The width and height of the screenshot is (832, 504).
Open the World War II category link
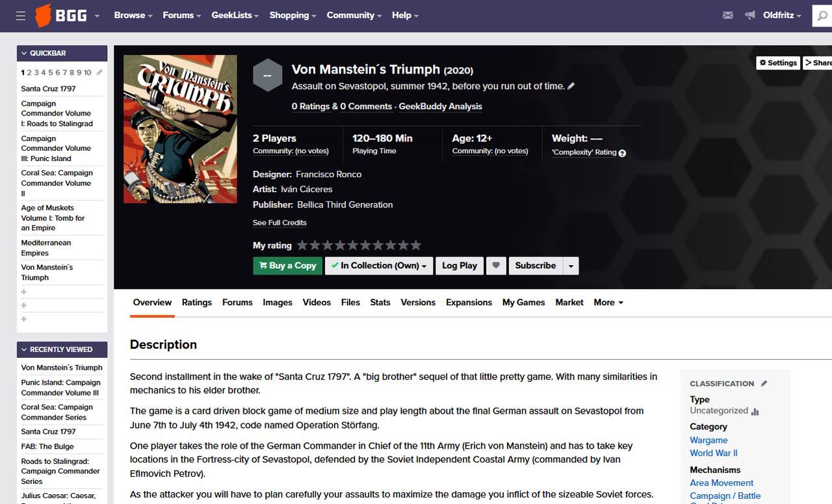click(714, 453)
